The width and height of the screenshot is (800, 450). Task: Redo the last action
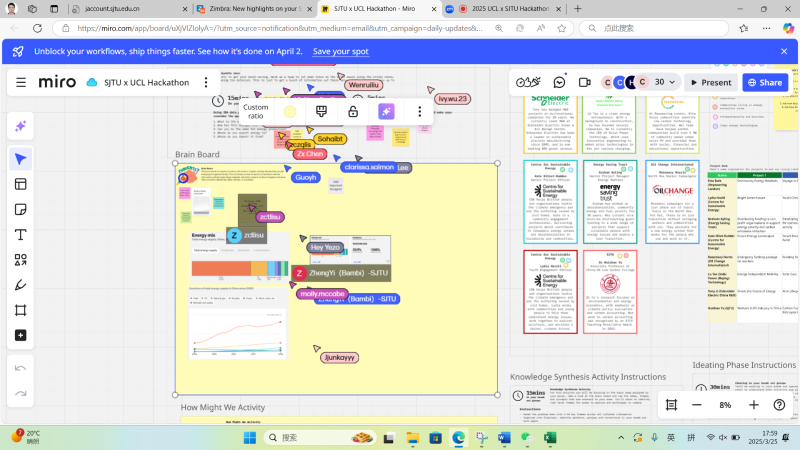(x=20, y=393)
